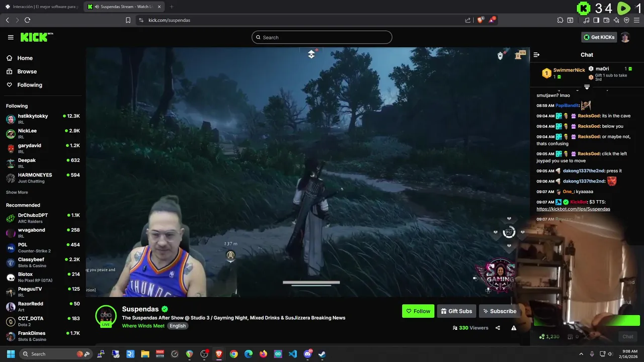Click SwimmerNick in gift leaderboard
644x362 pixels.
point(569,70)
